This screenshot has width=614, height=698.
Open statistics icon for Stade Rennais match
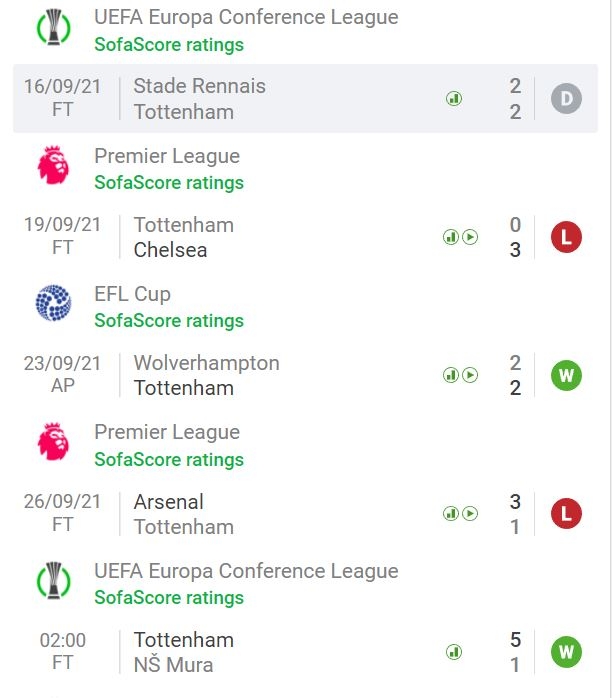(454, 98)
